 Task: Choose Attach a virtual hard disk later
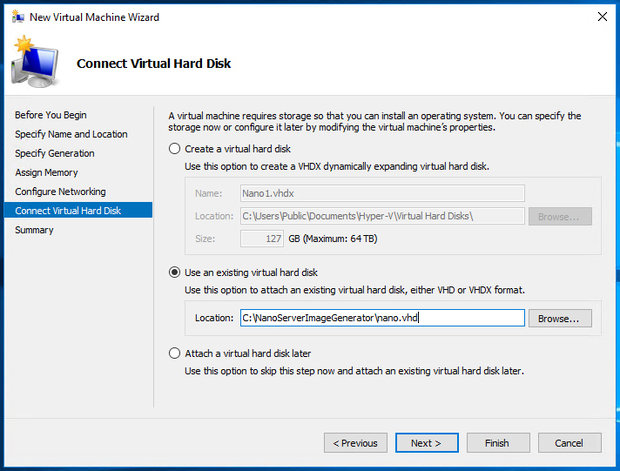[x=176, y=353]
